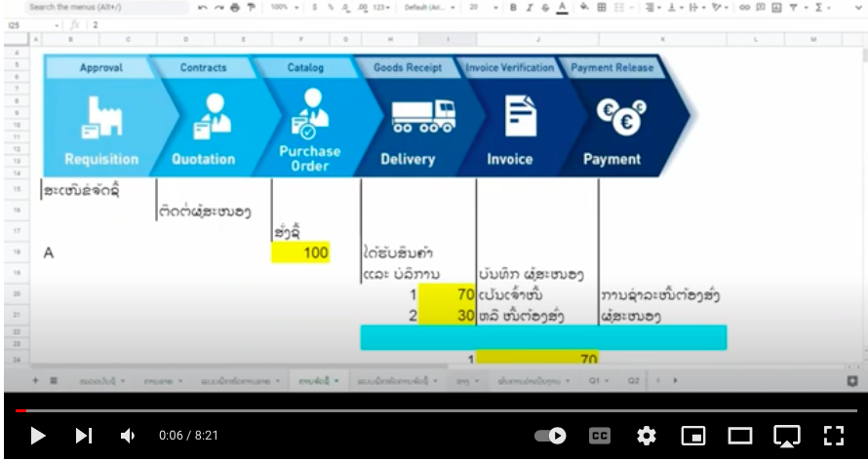Toggle closed captions CC button

[599, 436]
